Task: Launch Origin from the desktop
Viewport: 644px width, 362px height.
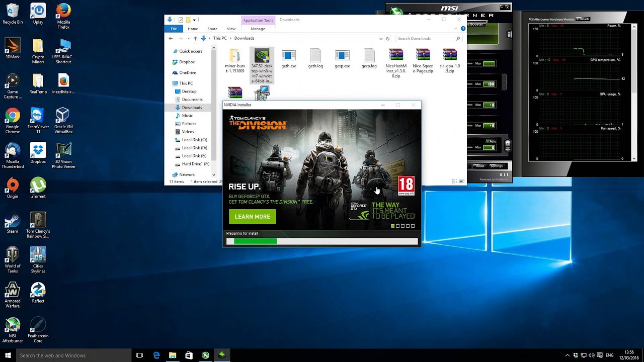Action: [13, 188]
